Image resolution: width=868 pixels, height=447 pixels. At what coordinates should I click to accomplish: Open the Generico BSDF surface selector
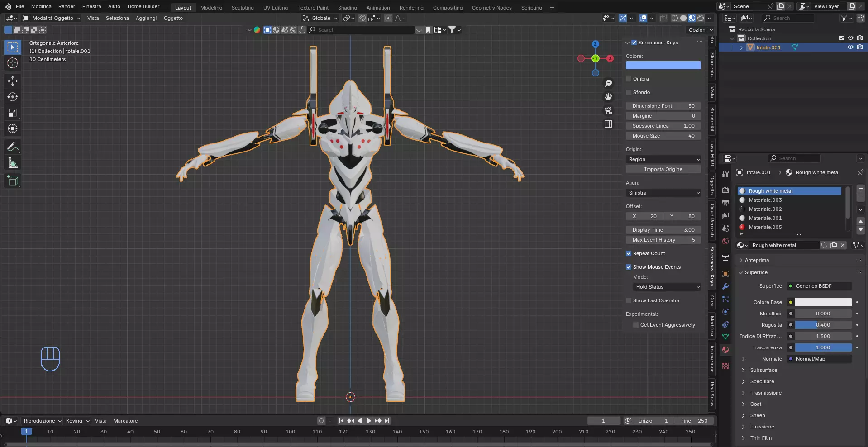(820, 286)
